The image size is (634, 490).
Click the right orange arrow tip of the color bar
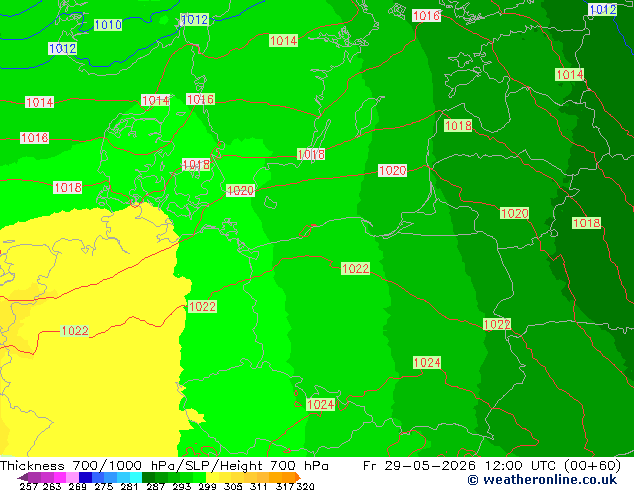click(x=298, y=477)
